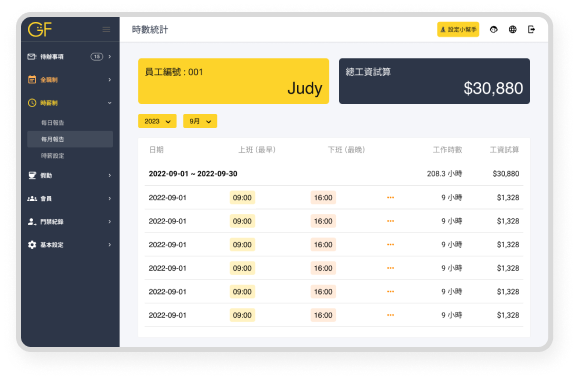Click the first row's orange ellipsis
The width and height of the screenshot is (578, 380).
391,198
